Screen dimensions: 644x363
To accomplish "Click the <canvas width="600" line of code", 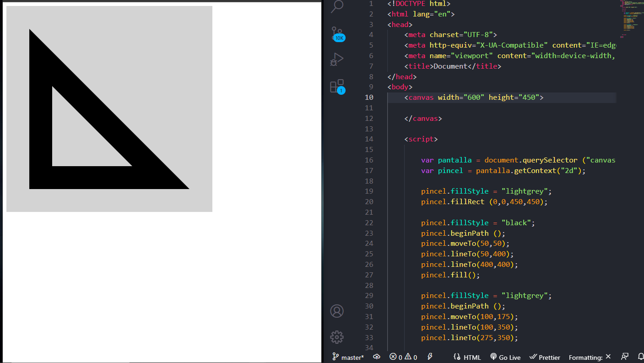I will (x=474, y=98).
